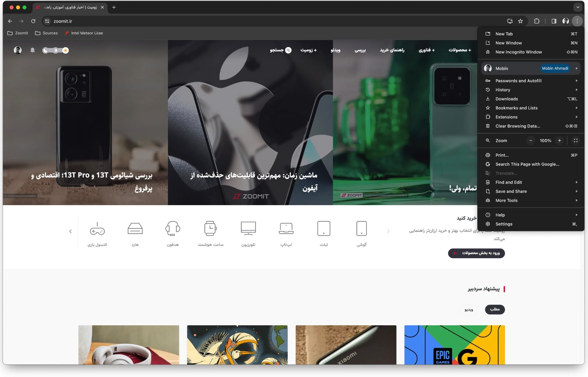Close the three-dot Chrome menu button
This screenshot has height=377, width=588.
[577, 21]
